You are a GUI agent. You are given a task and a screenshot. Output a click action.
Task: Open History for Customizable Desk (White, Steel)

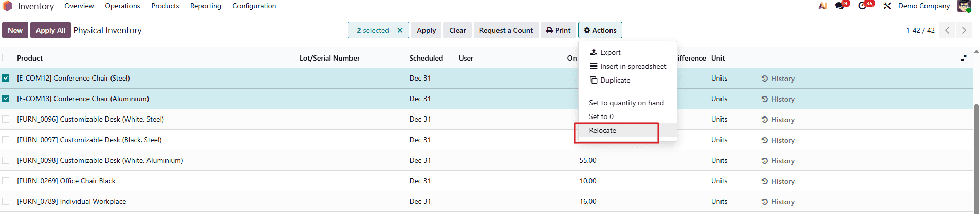(778, 120)
